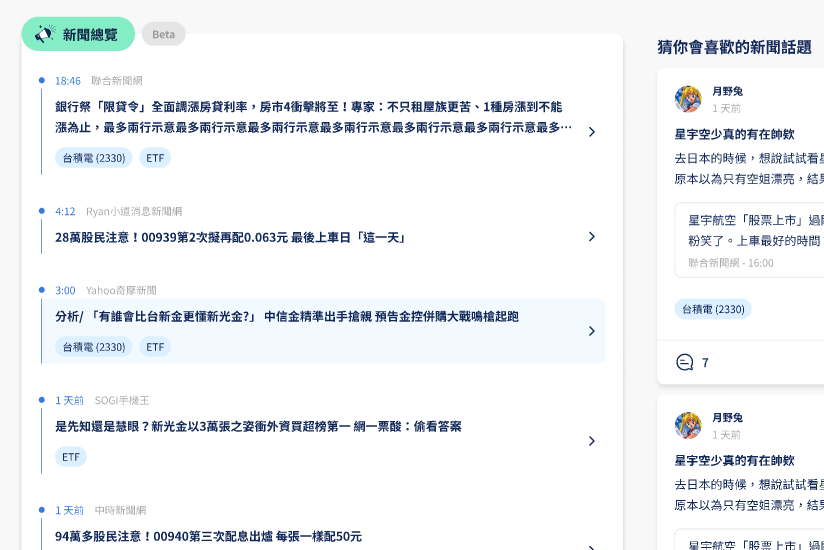
Task: Open 星宇空少真的有在帥欸 title in first card
Action: (x=734, y=134)
